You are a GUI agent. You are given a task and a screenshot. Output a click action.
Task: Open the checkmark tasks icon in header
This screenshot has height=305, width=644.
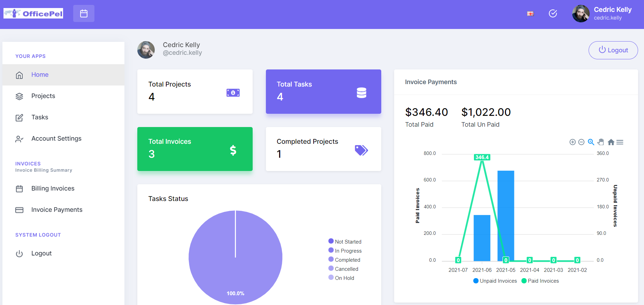click(x=553, y=14)
